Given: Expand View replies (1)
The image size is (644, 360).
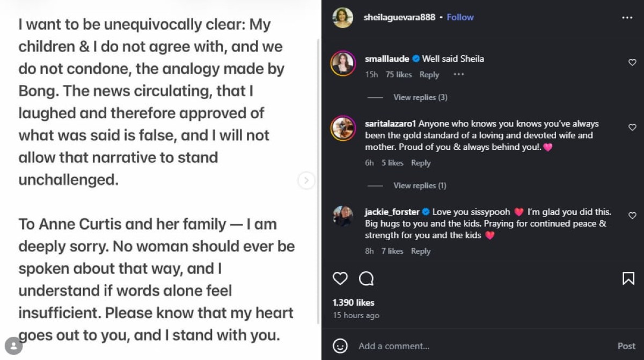Looking at the screenshot, I should coord(420,185).
